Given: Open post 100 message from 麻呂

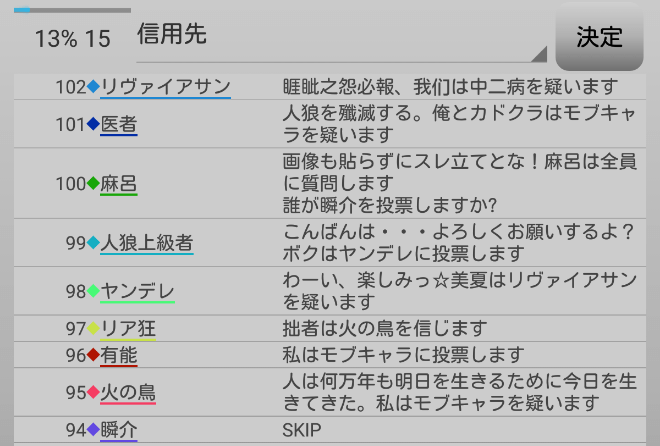Looking at the screenshot, I should [x=460, y=184].
